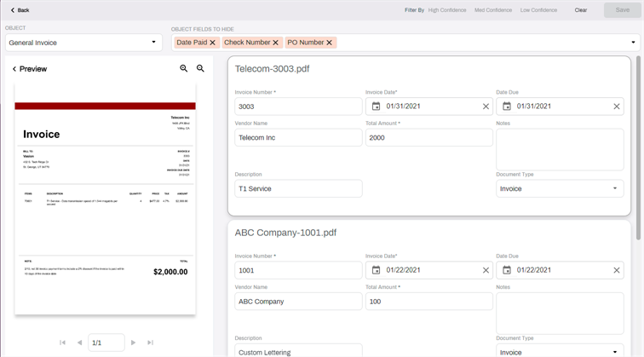The height and width of the screenshot is (357, 644).
Task: Open the invoice preview thumbnail
Action: point(105,199)
